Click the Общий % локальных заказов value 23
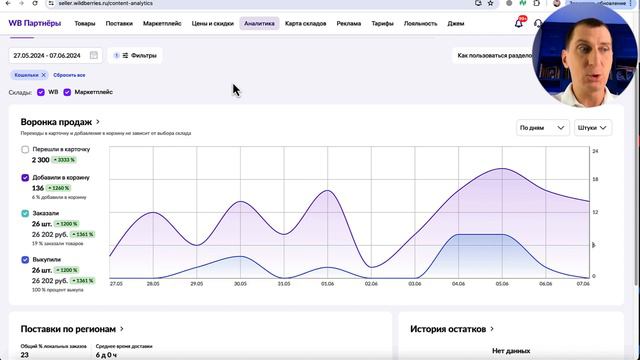 (x=24, y=355)
